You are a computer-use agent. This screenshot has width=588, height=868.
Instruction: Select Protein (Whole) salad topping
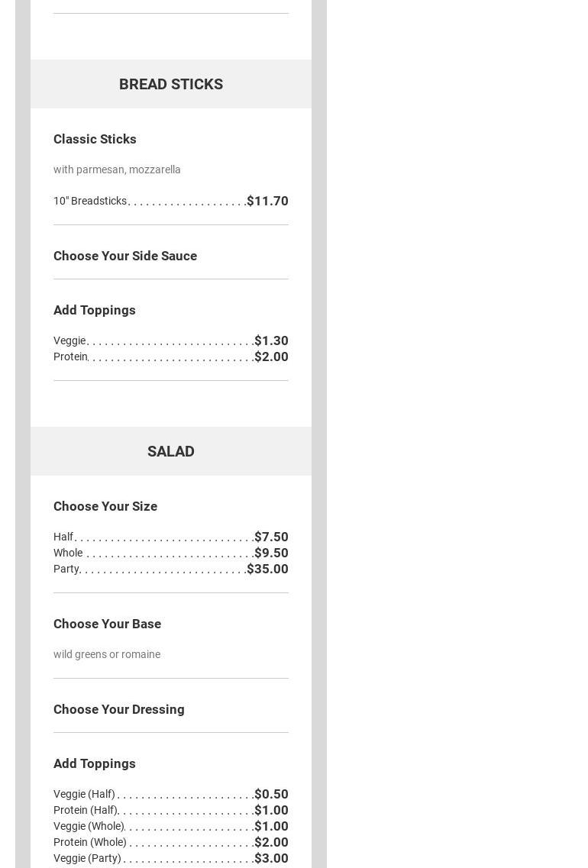point(90,842)
